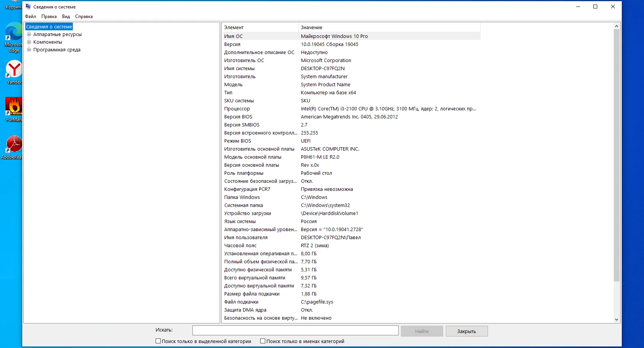Open Microsoft Edge desktop shortcut

pyautogui.click(x=13, y=37)
